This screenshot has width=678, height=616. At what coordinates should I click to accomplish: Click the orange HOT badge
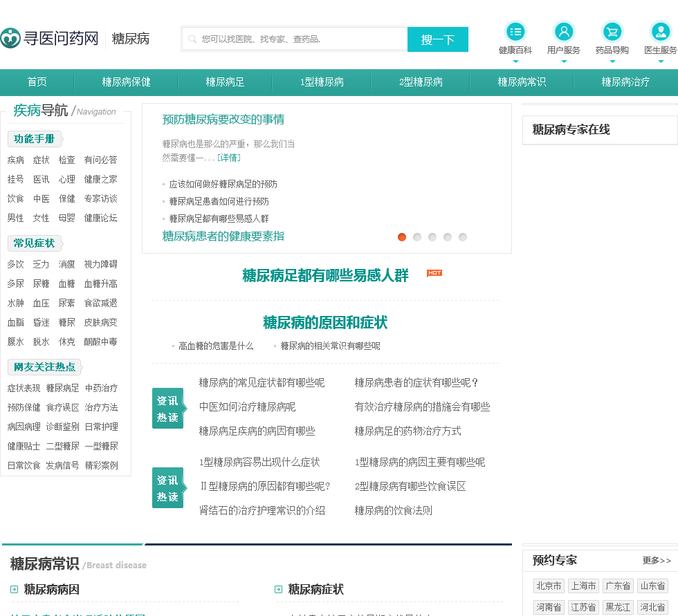(434, 273)
